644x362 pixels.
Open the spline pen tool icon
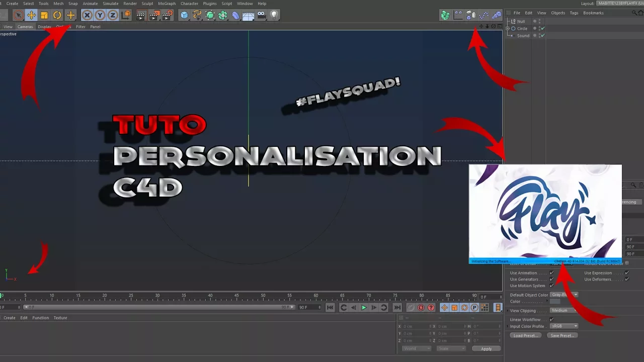point(197,15)
